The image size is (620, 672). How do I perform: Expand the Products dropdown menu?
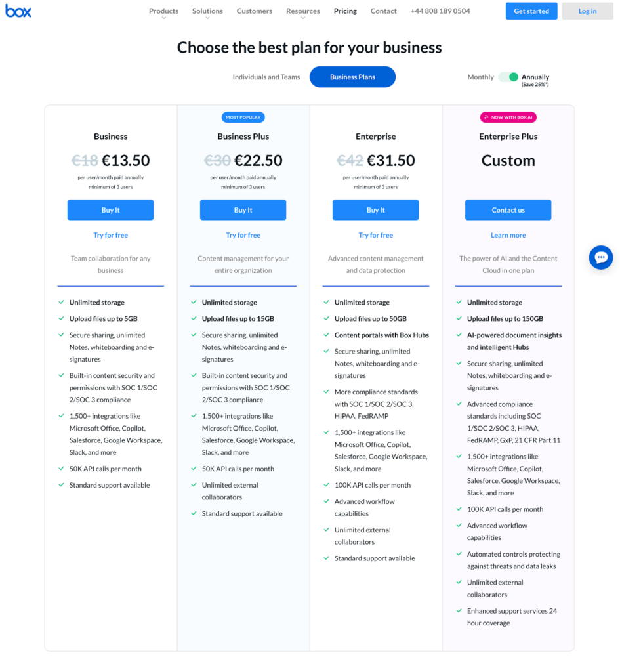pos(163,10)
